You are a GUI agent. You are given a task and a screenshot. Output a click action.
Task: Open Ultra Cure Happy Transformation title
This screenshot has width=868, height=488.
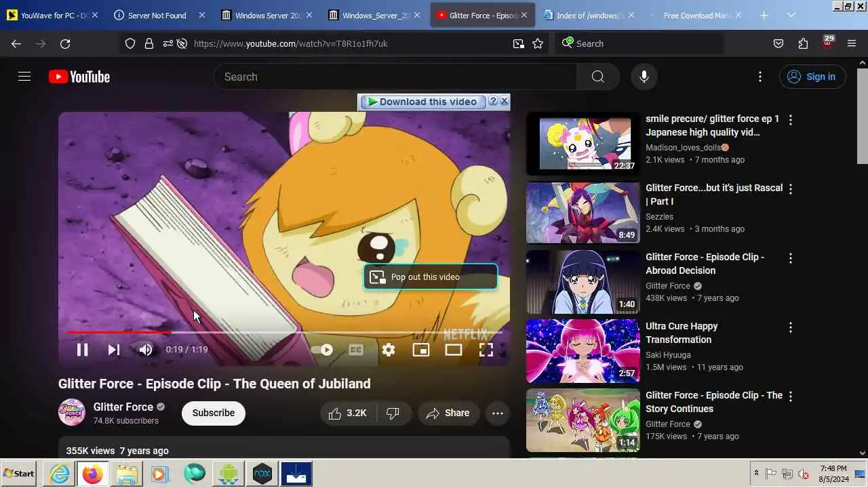click(x=682, y=333)
